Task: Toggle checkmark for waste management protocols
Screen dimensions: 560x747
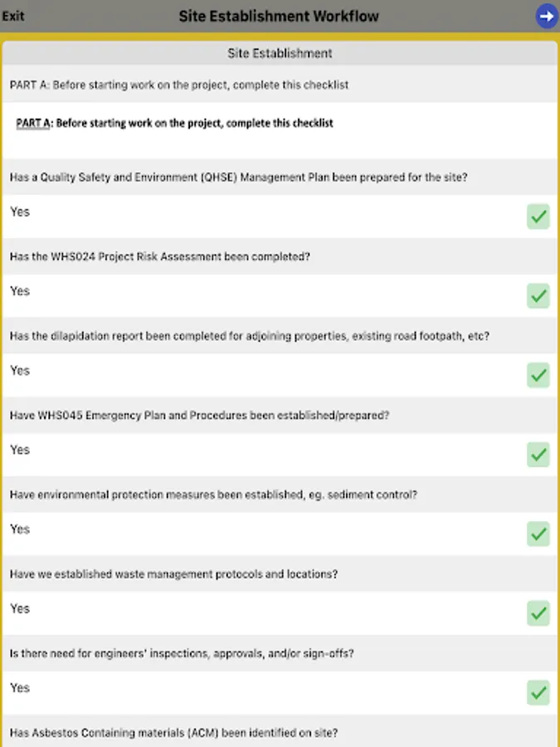Action: point(538,613)
